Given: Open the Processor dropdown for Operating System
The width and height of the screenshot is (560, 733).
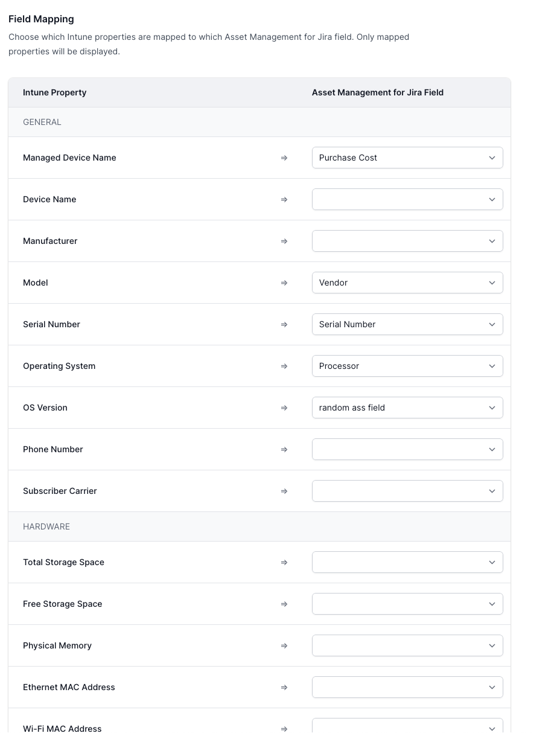Looking at the screenshot, I should [407, 366].
